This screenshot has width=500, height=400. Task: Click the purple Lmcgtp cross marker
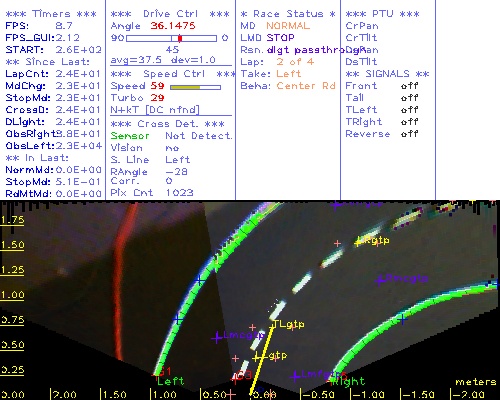point(217,338)
